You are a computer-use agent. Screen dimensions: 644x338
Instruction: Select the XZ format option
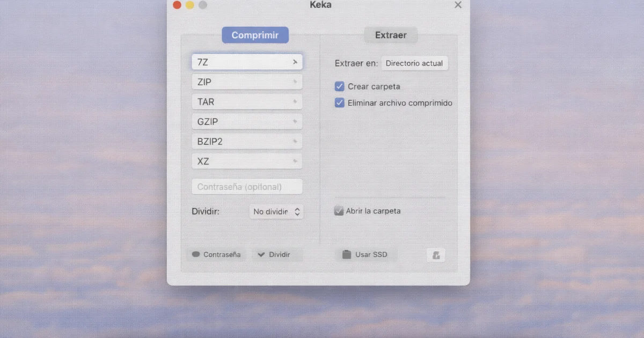click(x=247, y=161)
